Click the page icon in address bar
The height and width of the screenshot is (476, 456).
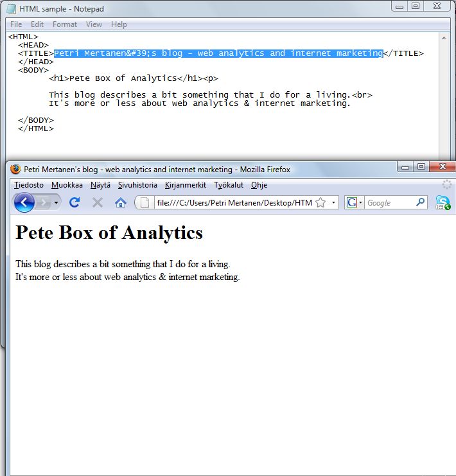click(145, 202)
